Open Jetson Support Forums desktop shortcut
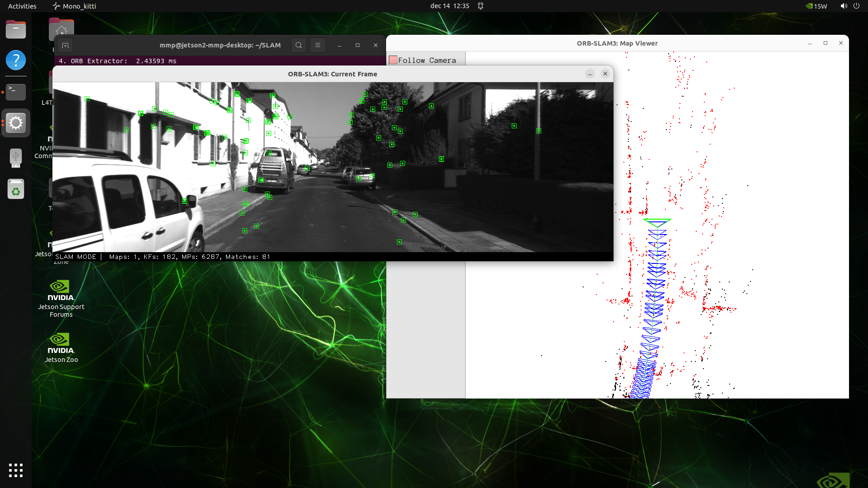The height and width of the screenshot is (488, 868). tap(61, 298)
